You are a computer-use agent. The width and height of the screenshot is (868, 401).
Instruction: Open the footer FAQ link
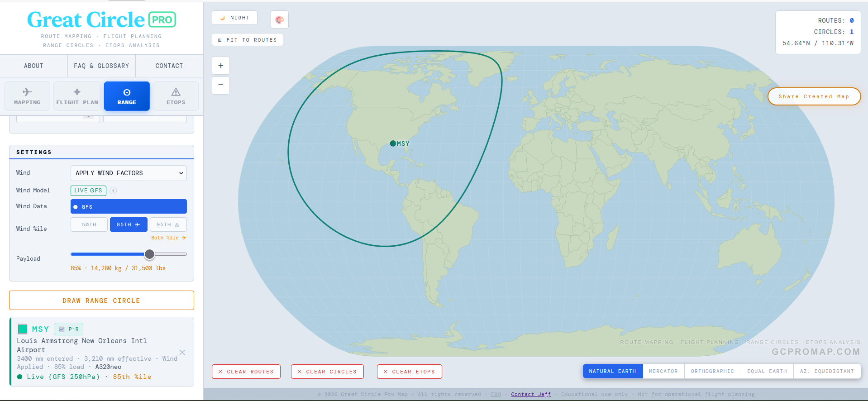pos(496,394)
